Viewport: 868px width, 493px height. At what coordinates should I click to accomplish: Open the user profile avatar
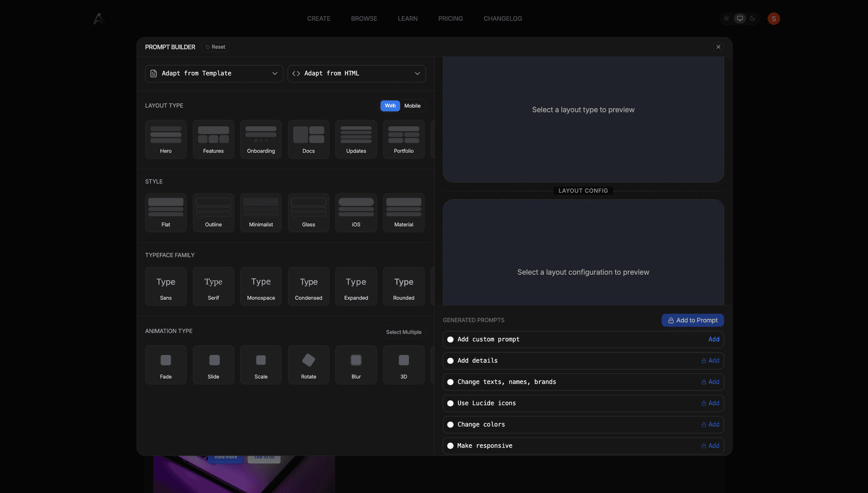tap(773, 19)
